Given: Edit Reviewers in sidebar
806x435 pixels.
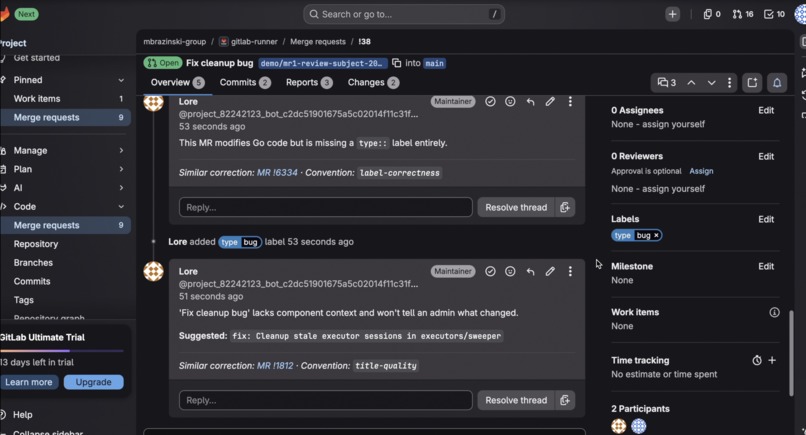Looking at the screenshot, I should (766, 156).
